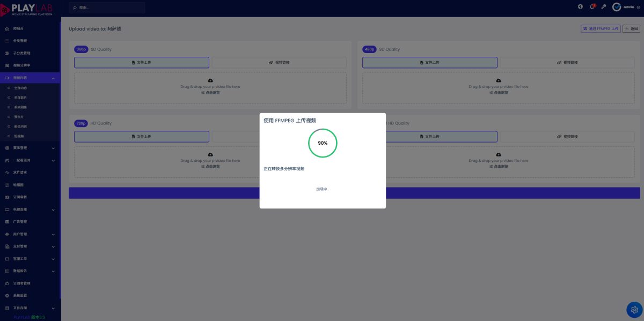Click the 轮播图 icon in sidebar
The image size is (644, 321).
[7, 185]
